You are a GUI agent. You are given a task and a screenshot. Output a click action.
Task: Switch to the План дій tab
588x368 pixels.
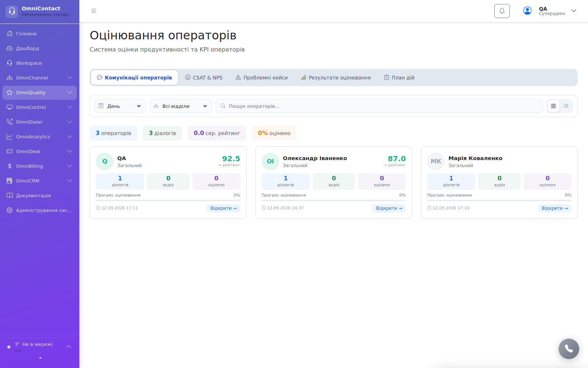[399, 78]
